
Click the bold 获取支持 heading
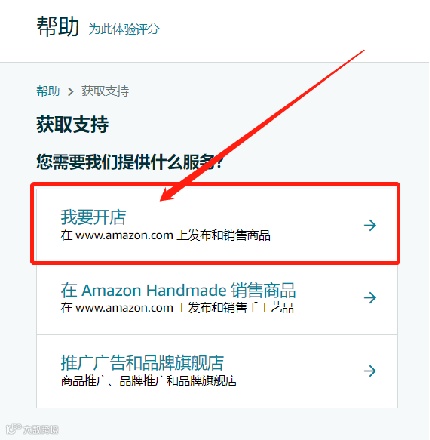(73, 125)
